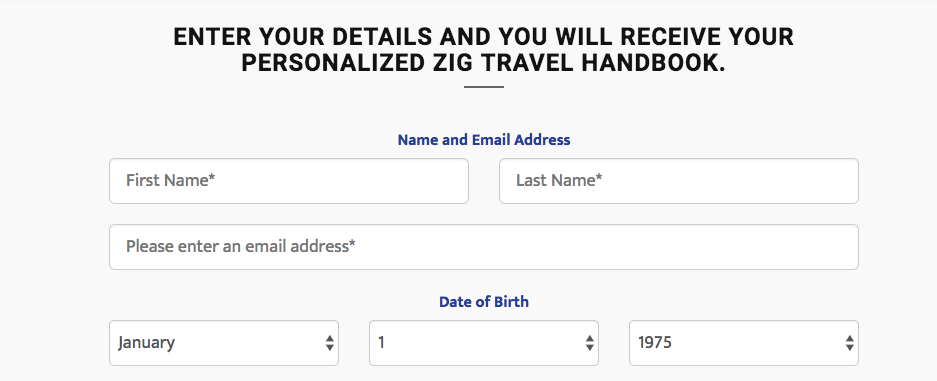Image resolution: width=937 pixels, height=381 pixels.
Task: Click the "Enter your details" heading line
Action: [x=483, y=37]
